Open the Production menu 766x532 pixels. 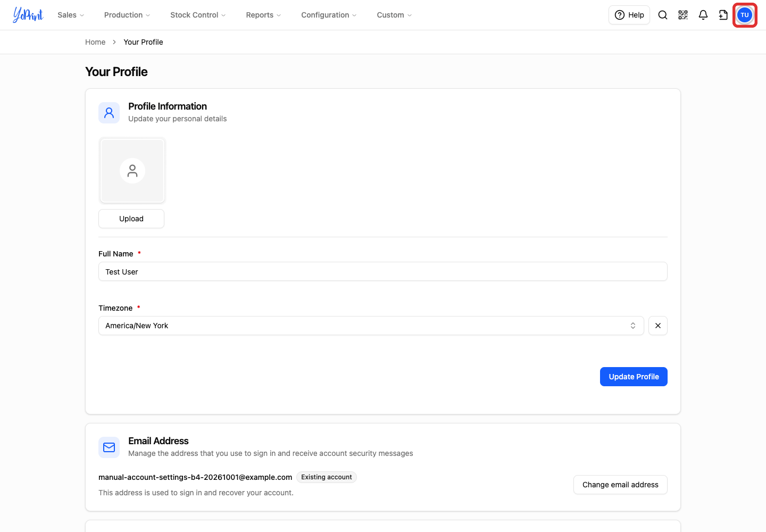pos(127,15)
